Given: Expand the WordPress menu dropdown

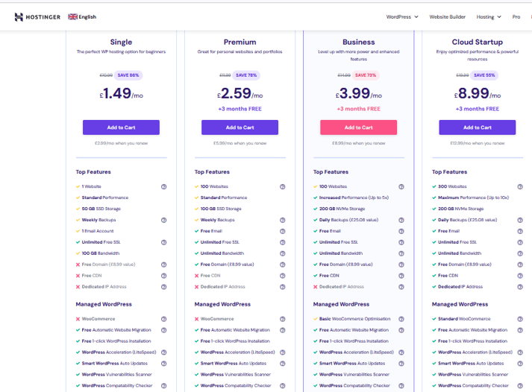Looking at the screenshot, I should click(402, 16).
